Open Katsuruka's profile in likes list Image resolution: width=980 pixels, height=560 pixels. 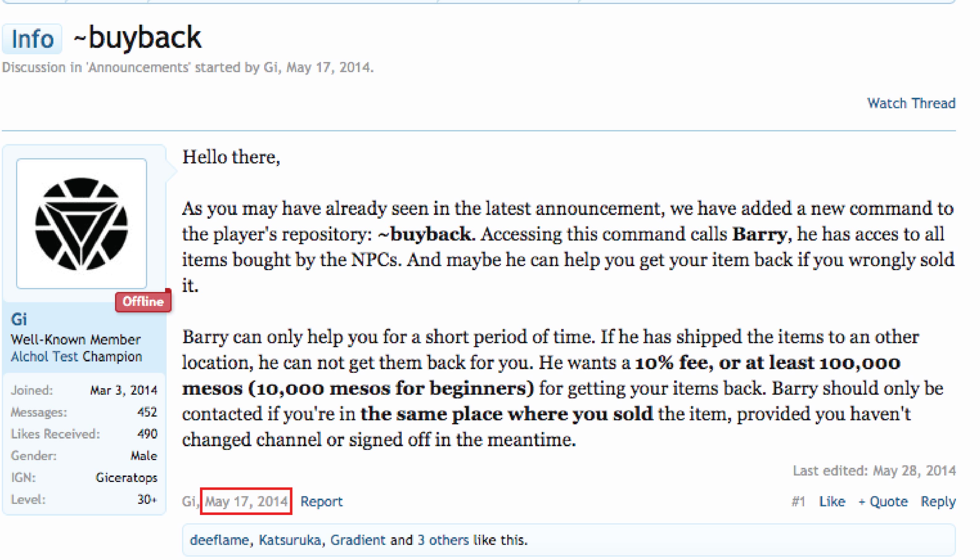[290, 540]
